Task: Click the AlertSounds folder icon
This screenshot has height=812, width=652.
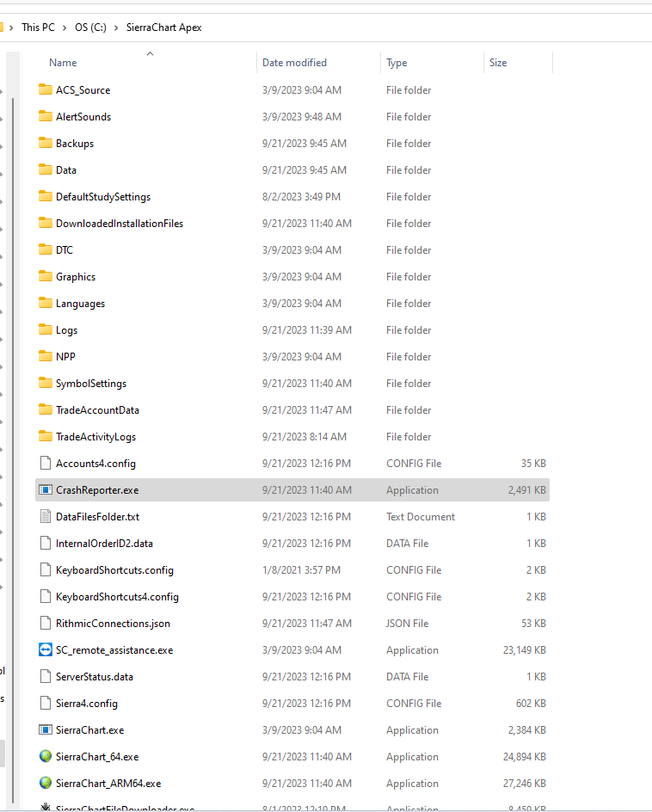Action: 46,116
